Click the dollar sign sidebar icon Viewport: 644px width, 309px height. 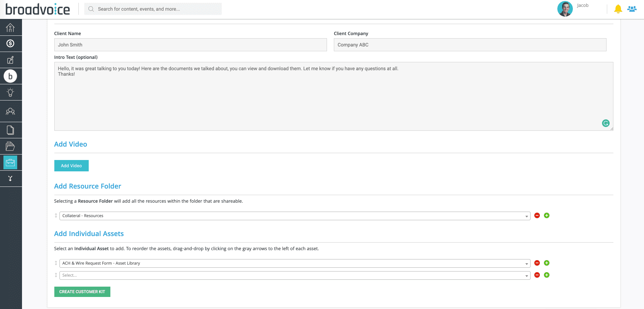(x=10, y=43)
